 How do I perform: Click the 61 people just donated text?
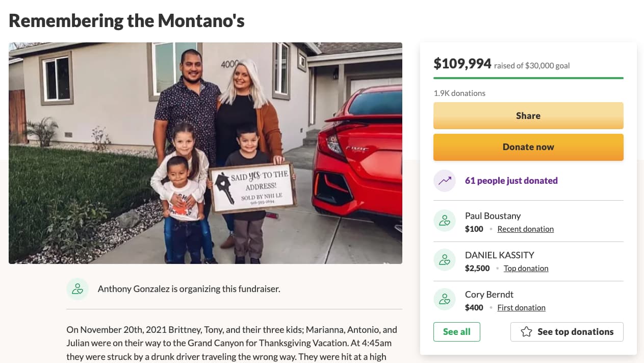[x=511, y=181]
